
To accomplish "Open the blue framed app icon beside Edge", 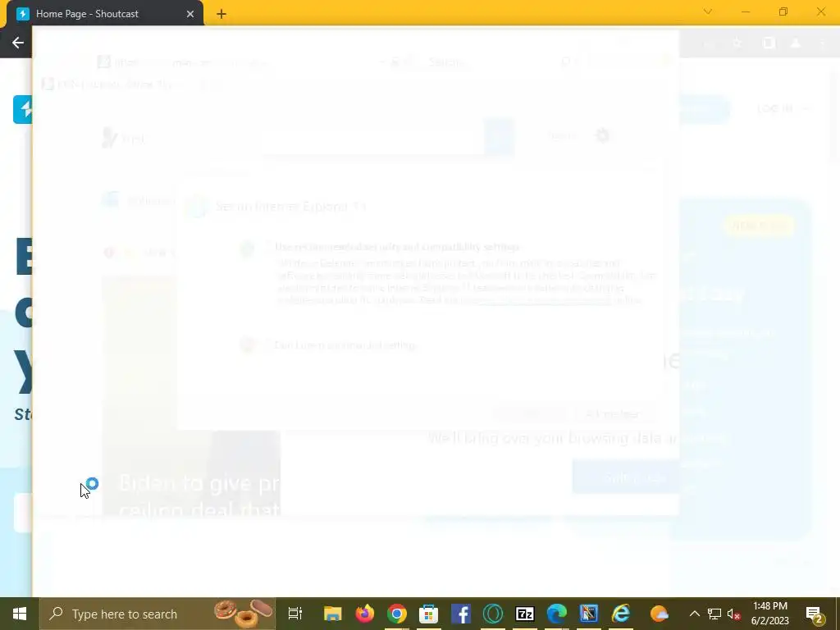I will coord(589,614).
